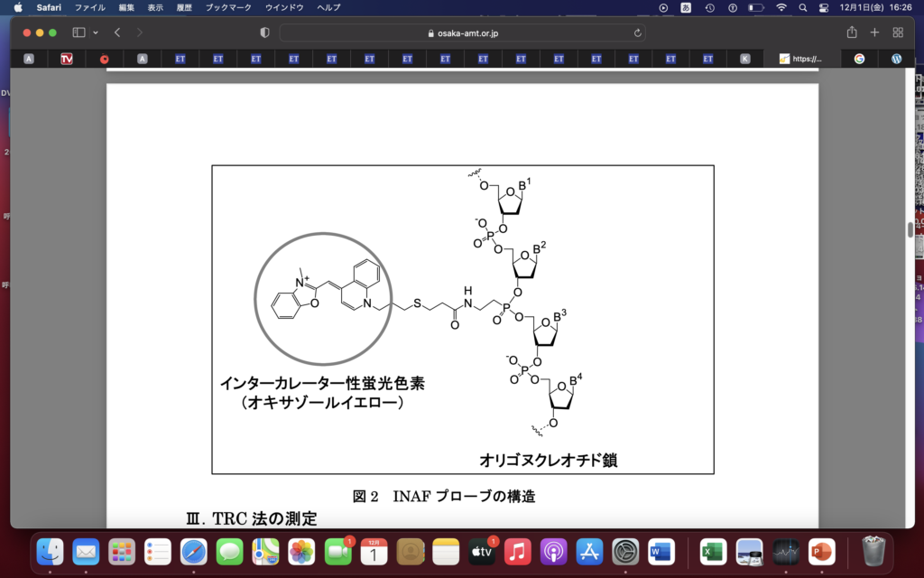Open the Japanese input source menu
Image resolution: width=924 pixels, height=578 pixels.
686,7
